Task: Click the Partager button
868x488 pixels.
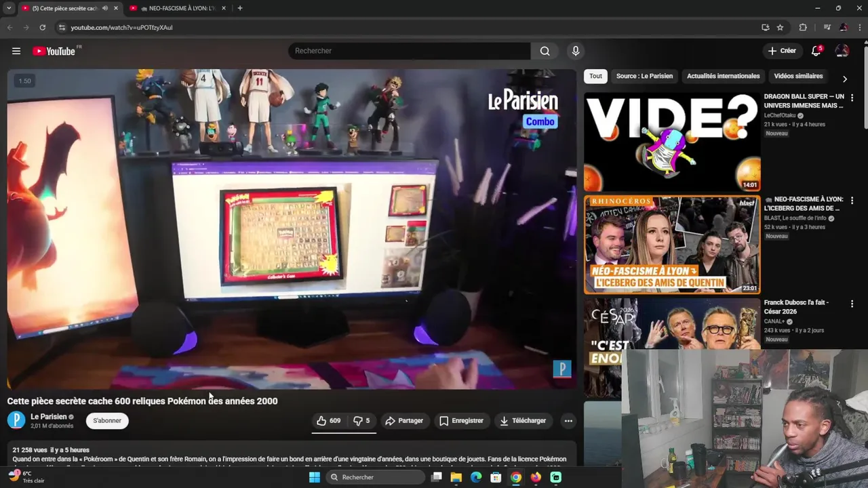Action: click(404, 421)
